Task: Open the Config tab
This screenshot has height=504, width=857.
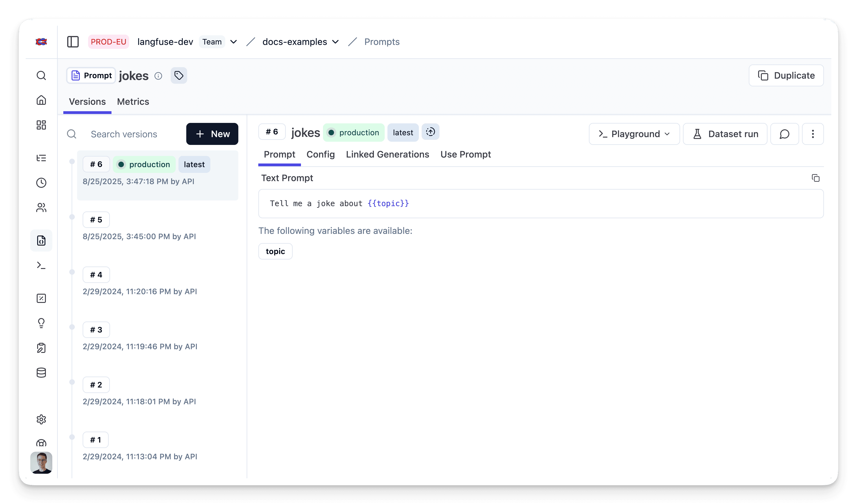Action: 320,155
